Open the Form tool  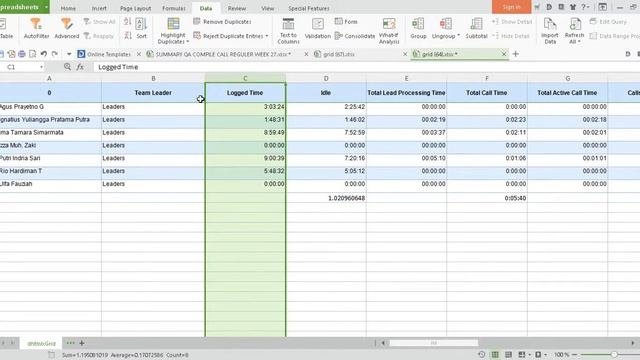click(x=346, y=22)
